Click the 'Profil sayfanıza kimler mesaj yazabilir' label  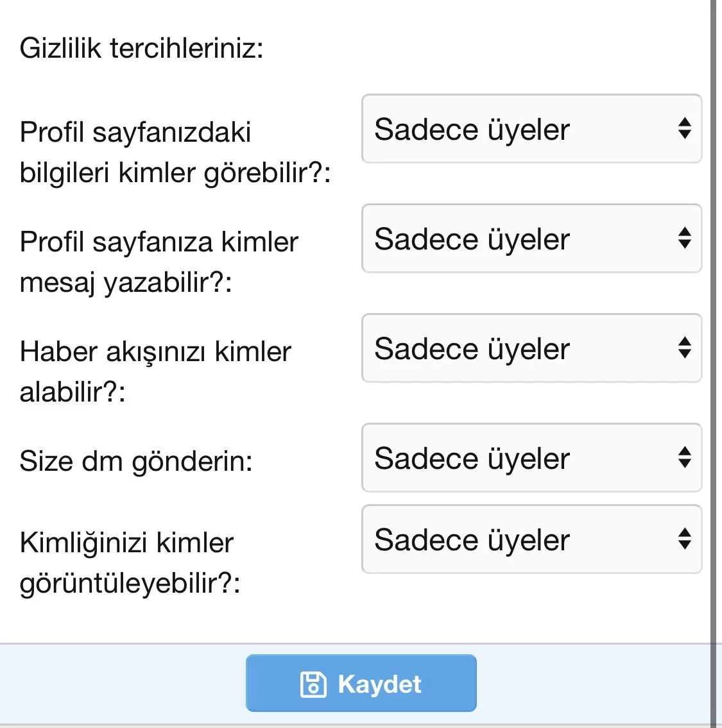(x=159, y=262)
